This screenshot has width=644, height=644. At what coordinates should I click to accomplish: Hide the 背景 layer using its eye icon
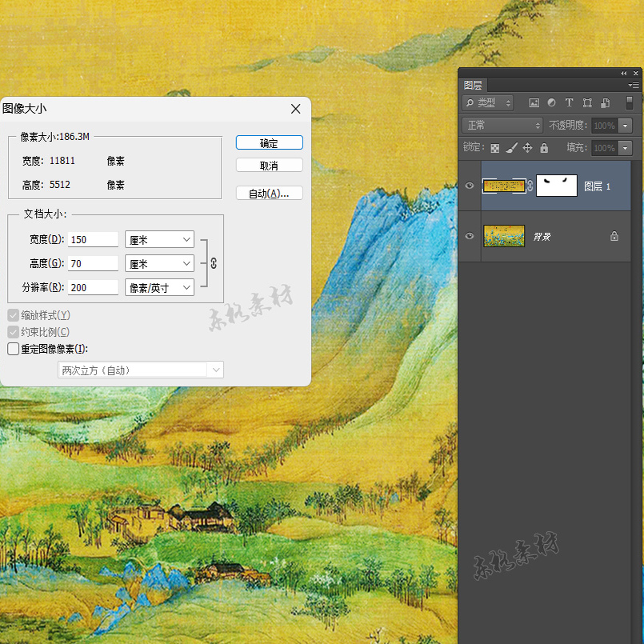click(x=469, y=236)
